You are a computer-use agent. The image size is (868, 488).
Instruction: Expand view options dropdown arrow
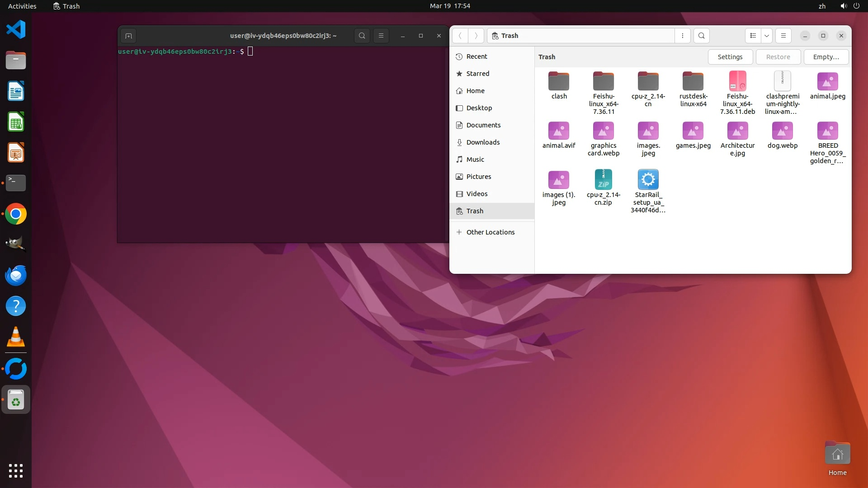pos(767,36)
